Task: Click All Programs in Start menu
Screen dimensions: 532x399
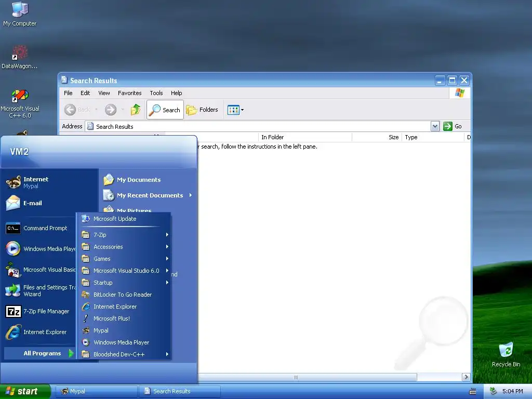Action: pos(39,353)
